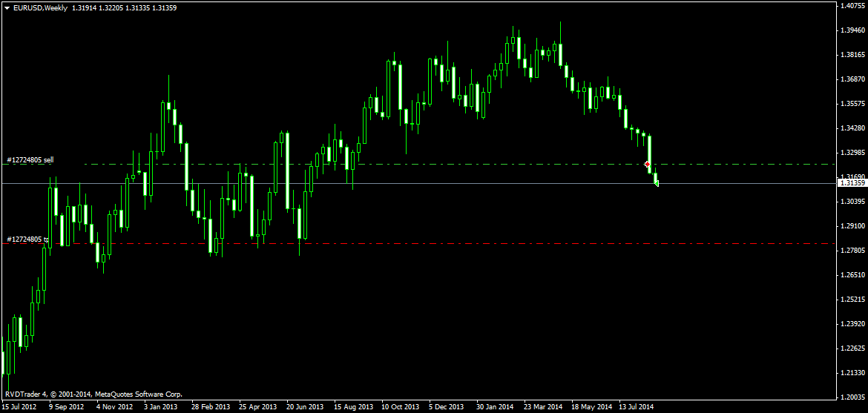This screenshot has height=413, width=868.
Task: Click price axis label 1.22625
Action: (852, 348)
